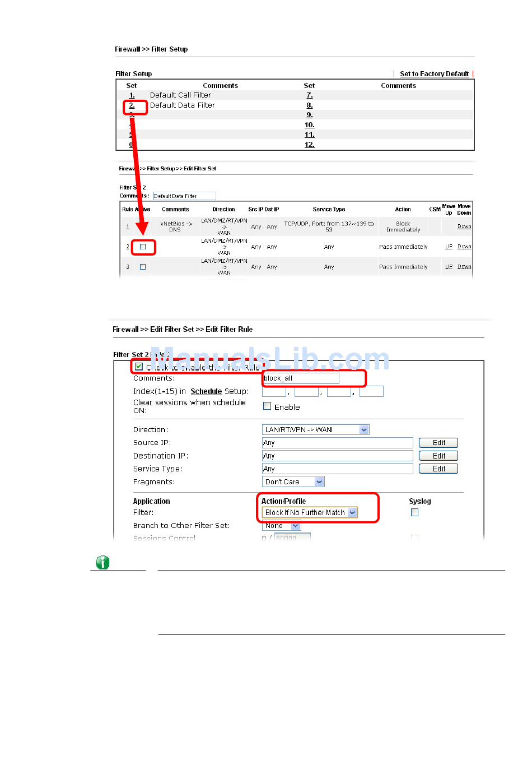Screen dimensions: 532x778
Task: Open the Schedule setup link
Action: point(206,391)
